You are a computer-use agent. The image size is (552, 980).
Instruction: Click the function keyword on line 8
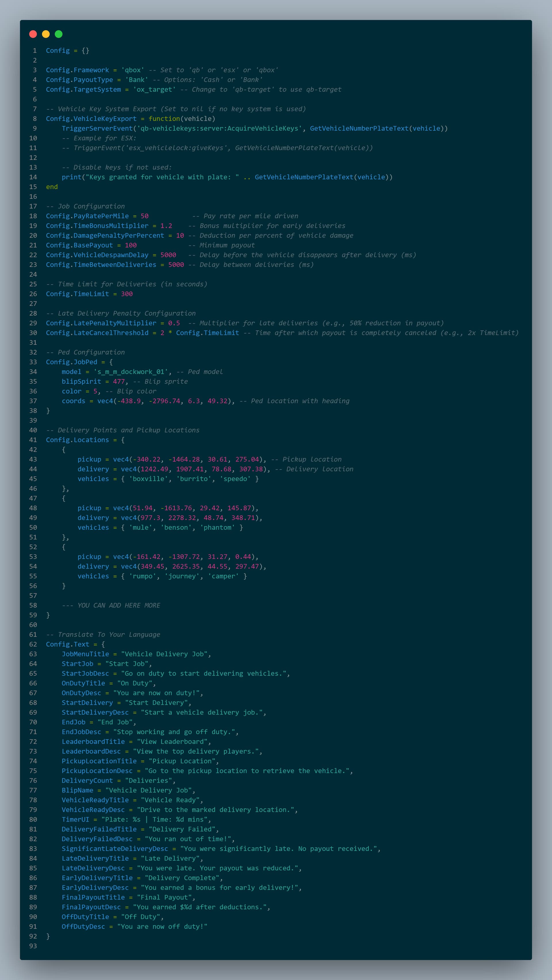(x=164, y=119)
